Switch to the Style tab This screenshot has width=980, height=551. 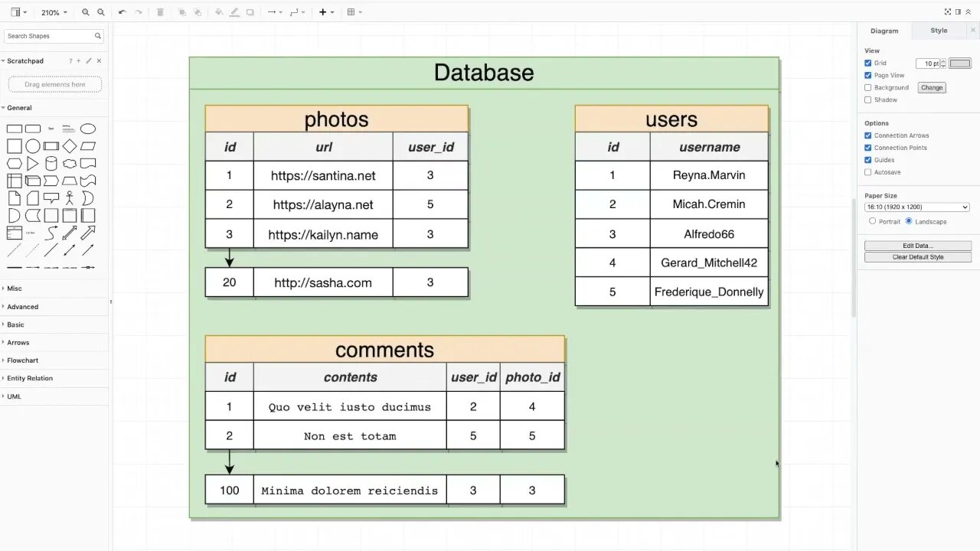[x=939, y=31]
